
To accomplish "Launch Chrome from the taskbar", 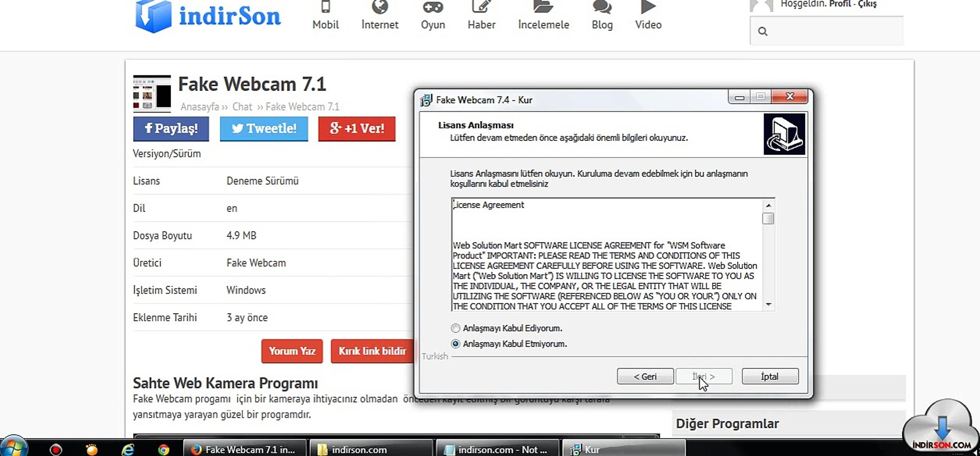I will (163, 450).
